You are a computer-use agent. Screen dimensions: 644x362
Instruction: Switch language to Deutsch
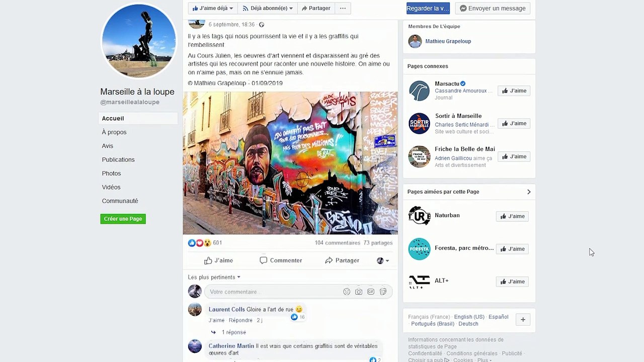pyautogui.click(x=468, y=324)
